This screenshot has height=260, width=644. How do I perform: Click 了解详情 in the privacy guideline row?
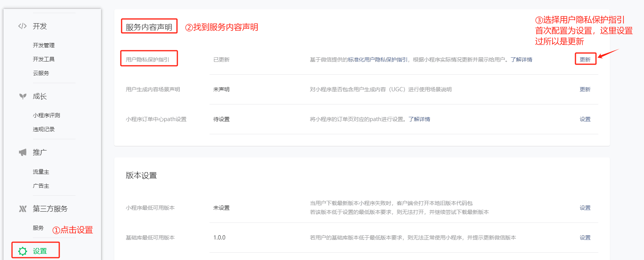521,60
